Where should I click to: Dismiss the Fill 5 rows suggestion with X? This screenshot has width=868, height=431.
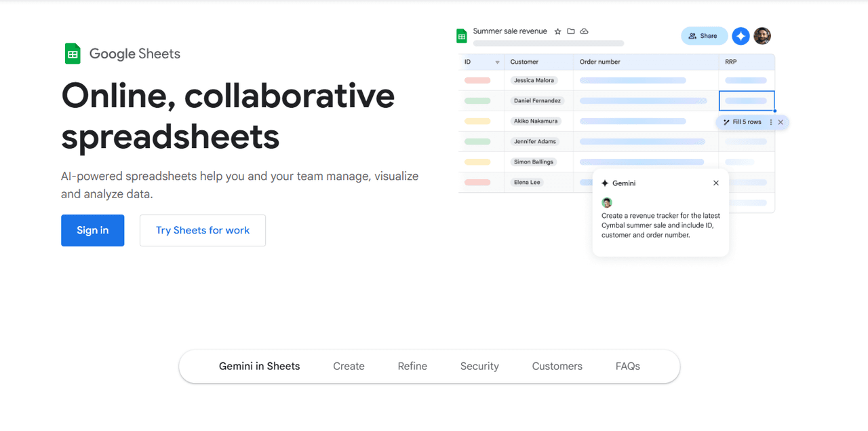click(x=781, y=122)
